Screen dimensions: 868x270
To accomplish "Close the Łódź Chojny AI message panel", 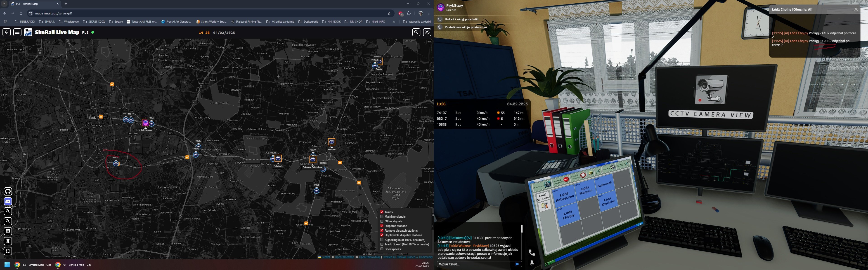I will coord(856,9).
